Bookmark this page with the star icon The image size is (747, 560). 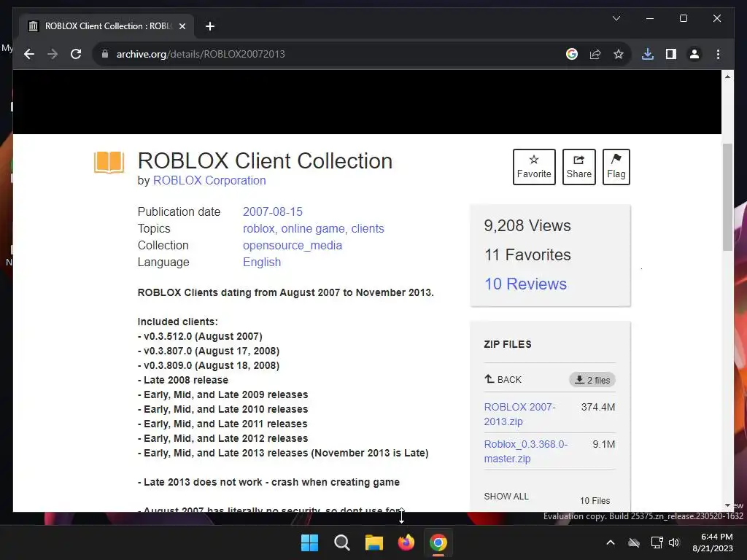pyautogui.click(x=619, y=54)
